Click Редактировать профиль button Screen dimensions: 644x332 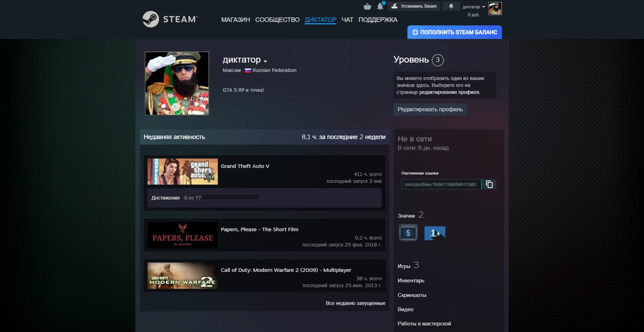click(430, 109)
